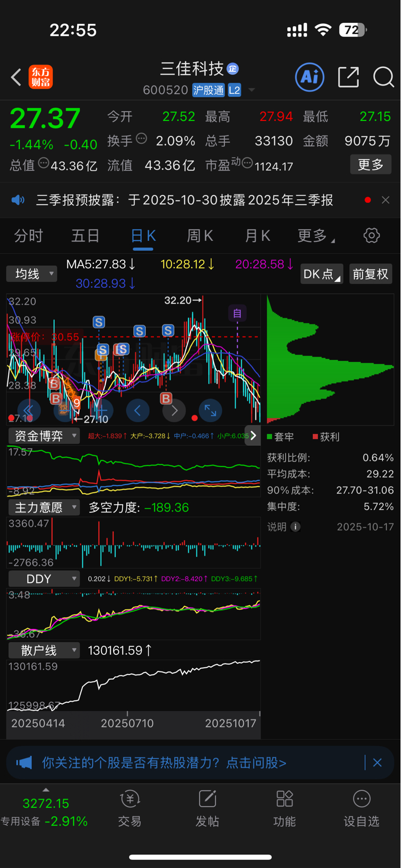
Task: Dismiss the 三季报预披露 announcement with X
Action: (x=385, y=200)
